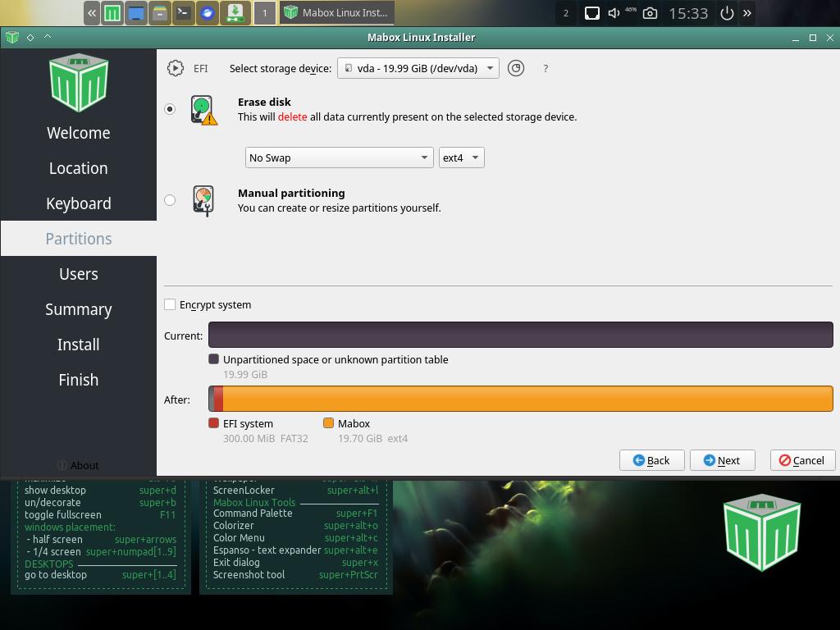This screenshot has height=630, width=840.
Task: Close the Mabox Linux Installer window
Action: pyautogui.click(x=830, y=38)
